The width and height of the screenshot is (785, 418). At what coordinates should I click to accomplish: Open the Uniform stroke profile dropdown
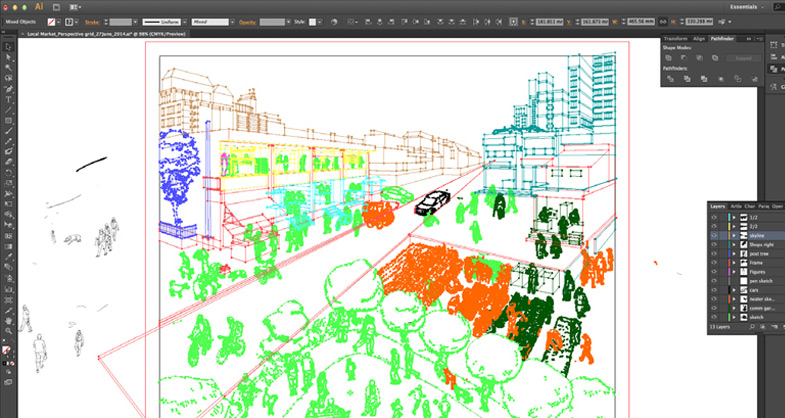(184, 22)
